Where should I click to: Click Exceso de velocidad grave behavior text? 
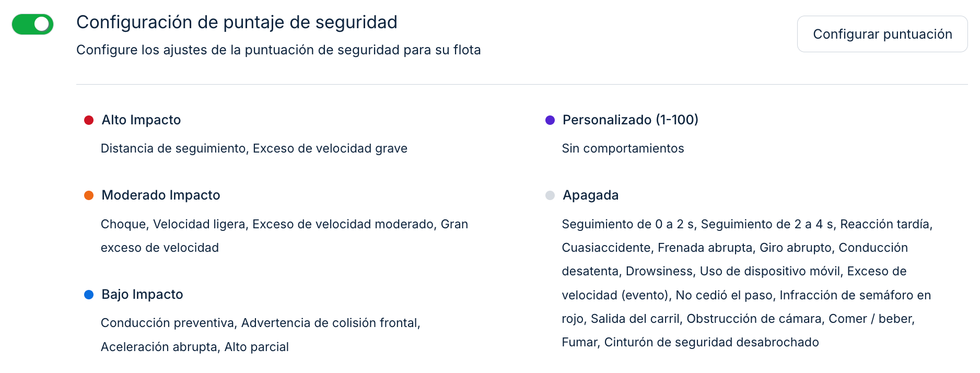[330, 148]
